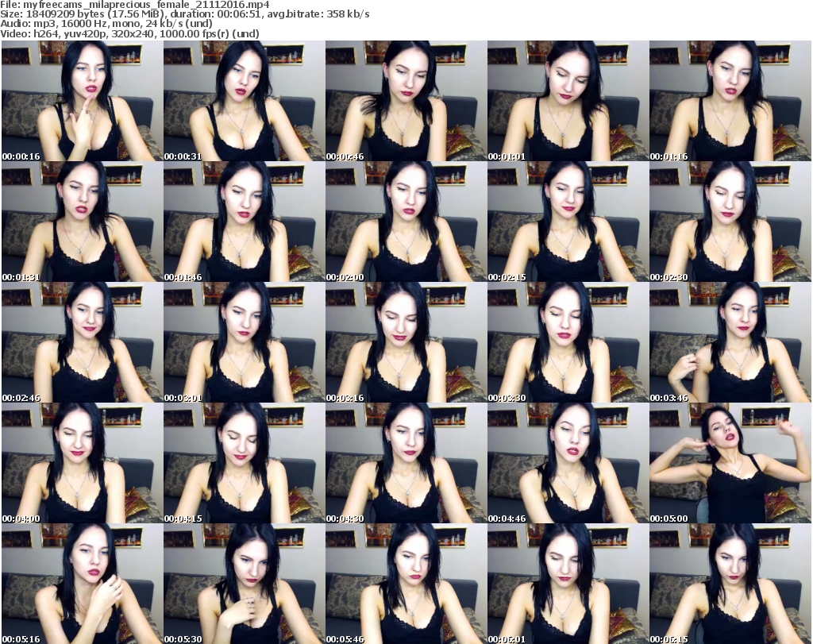813x644 pixels.
Task: Choose the frame stamped 00:04:46
Action: [x=568, y=463]
